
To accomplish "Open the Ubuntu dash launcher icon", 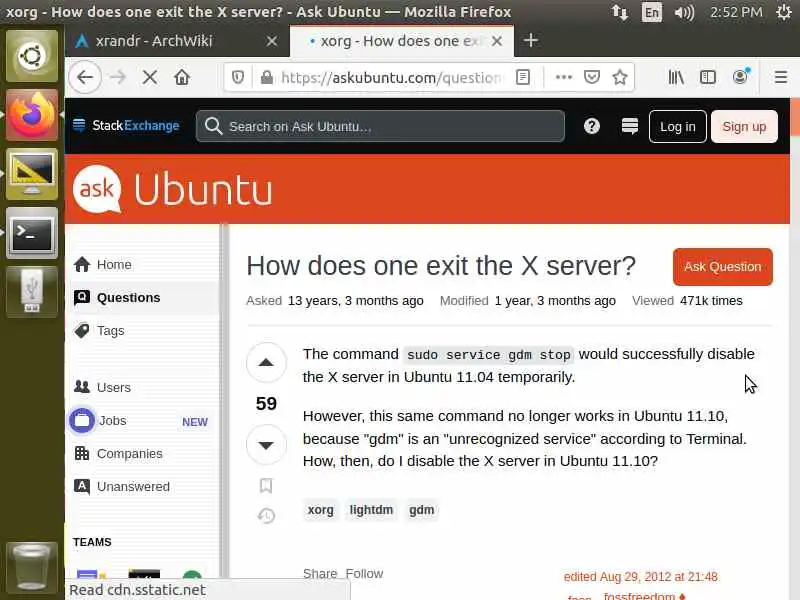I will pyautogui.click(x=32, y=56).
